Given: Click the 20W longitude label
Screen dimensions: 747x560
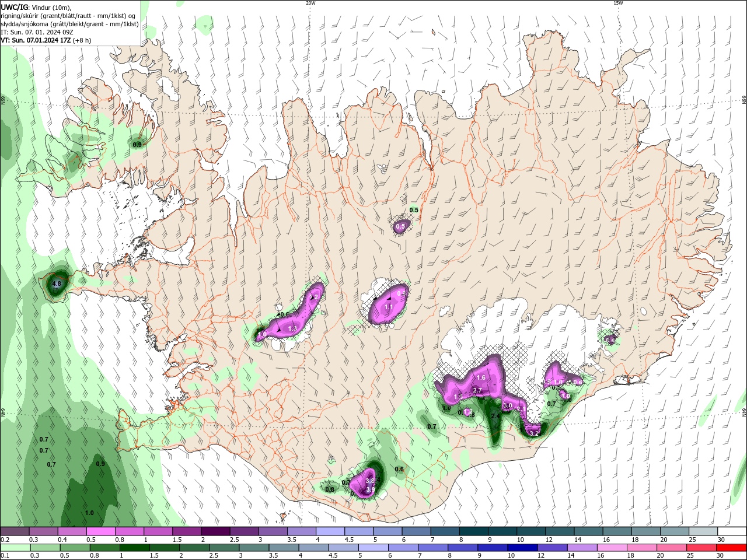Looking at the screenshot, I should coord(310,3).
